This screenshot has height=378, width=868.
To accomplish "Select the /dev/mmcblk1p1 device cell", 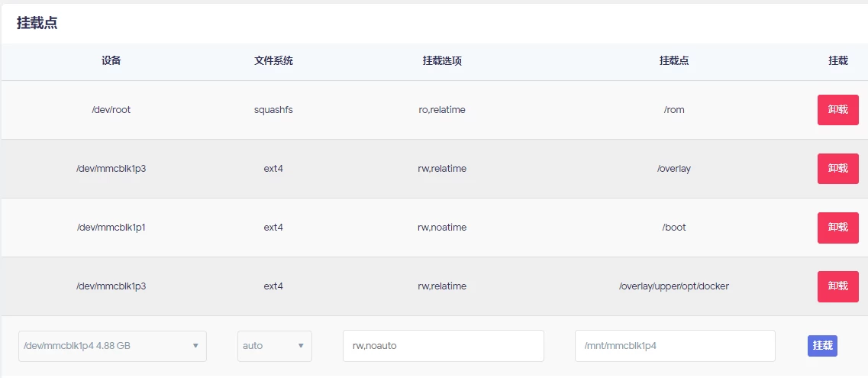I will click(111, 228).
